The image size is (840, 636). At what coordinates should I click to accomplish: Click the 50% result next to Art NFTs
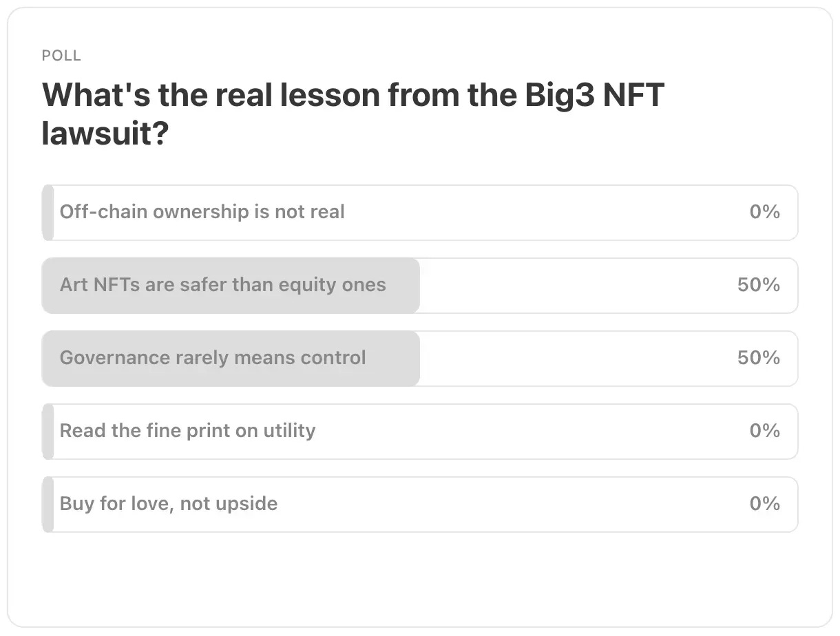pyautogui.click(x=758, y=285)
